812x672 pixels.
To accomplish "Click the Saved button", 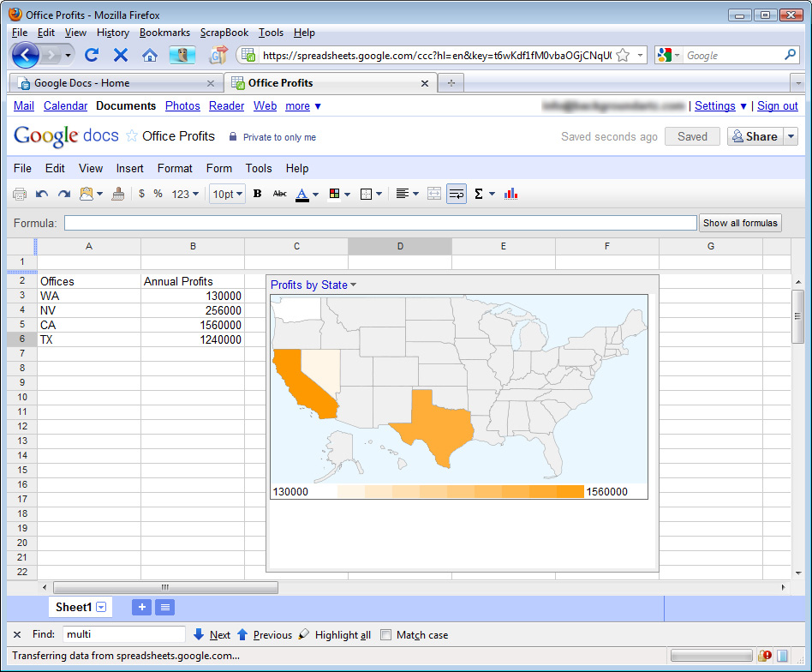I will (692, 136).
